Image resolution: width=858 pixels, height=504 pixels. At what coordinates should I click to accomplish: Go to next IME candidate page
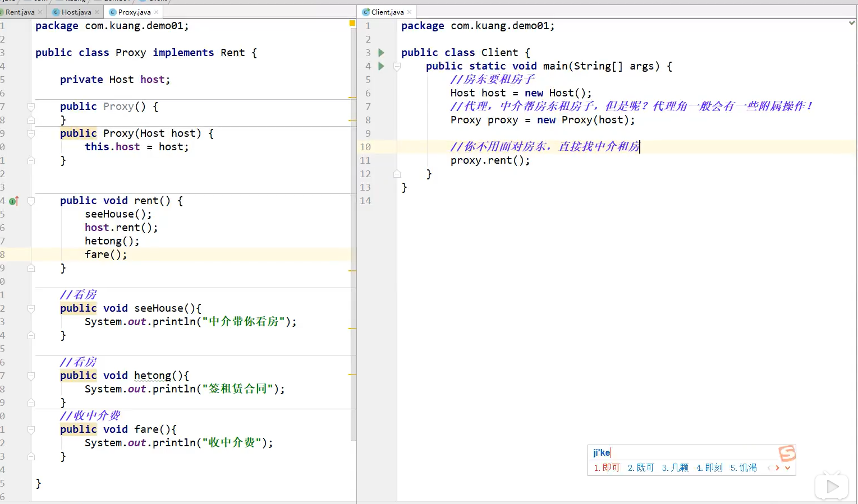pyautogui.click(x=777, y=468)
